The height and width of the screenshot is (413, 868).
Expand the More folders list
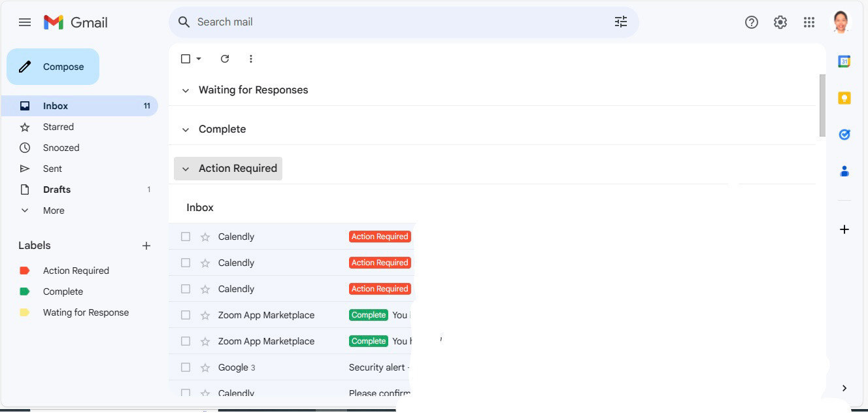53,210
